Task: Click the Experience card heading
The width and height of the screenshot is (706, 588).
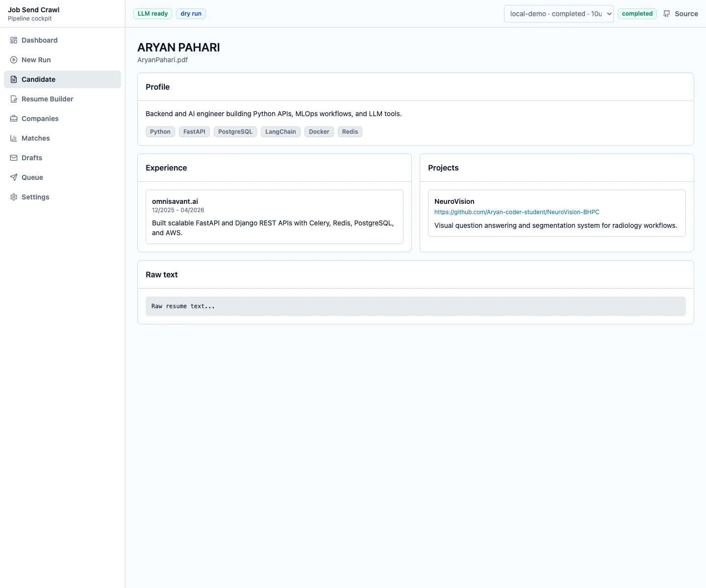Action: (166, 168)
